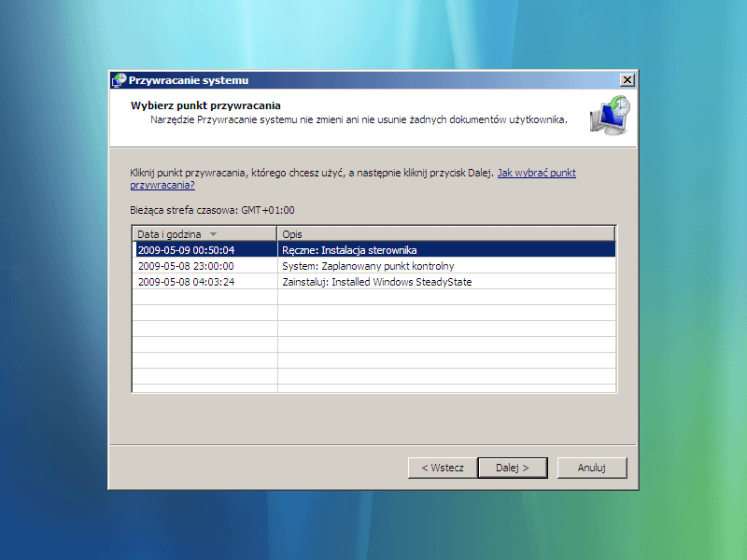Click the sort arrow next to 'Data i godzina'
The width and height of the screenshot is (747, 560).
click(214, 234)
